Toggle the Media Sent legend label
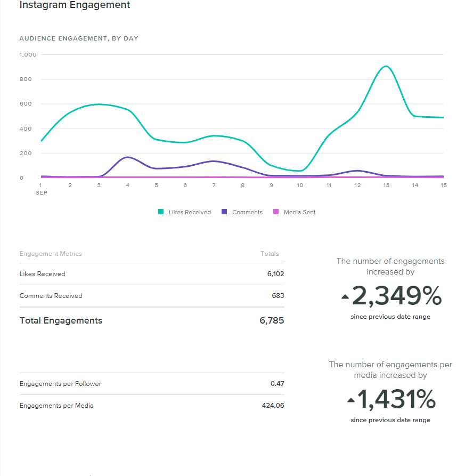This screenshot has width=473, height=476. (x=299, y=212)
